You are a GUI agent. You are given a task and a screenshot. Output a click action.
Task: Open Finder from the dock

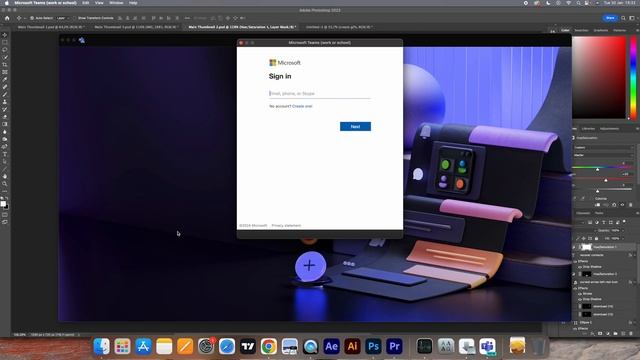pyautogui.click(x=101, y=347)
